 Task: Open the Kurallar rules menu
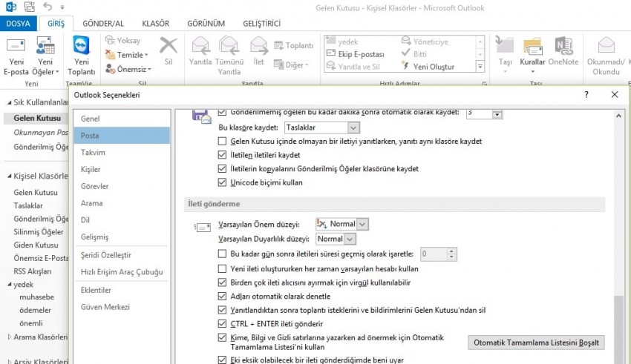pyautogui.click(x=532, y=55)
